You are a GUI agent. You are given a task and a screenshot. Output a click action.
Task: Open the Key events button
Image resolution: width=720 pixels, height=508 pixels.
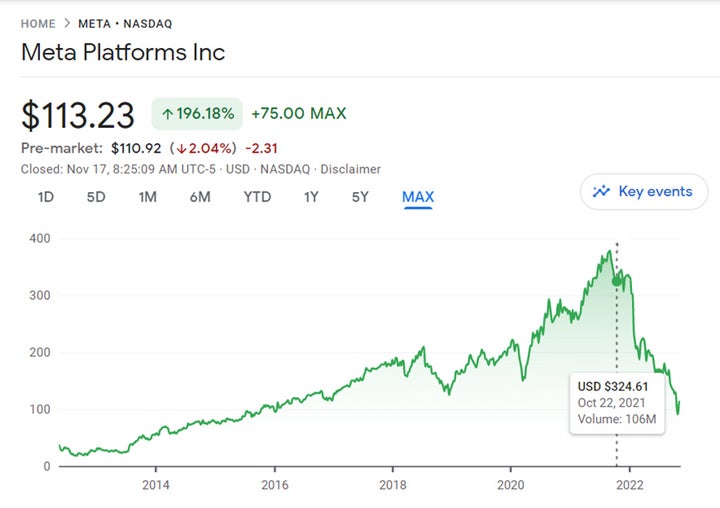643,191
